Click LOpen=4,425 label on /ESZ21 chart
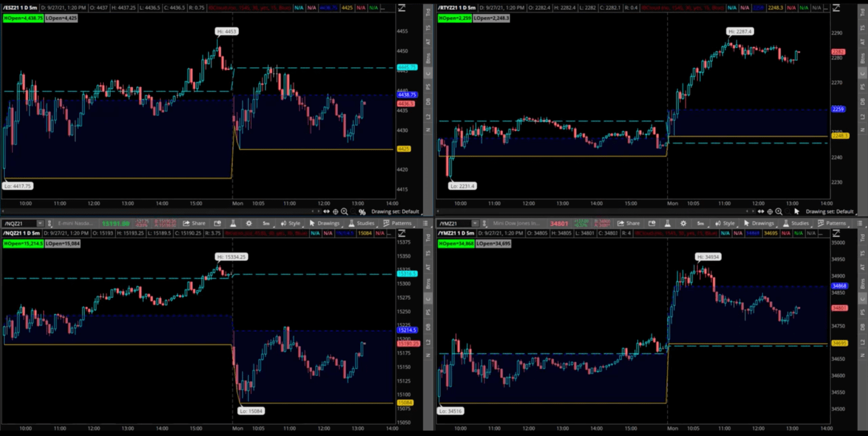The width and height of the screenshot is (868, 436). pos(61,18)
